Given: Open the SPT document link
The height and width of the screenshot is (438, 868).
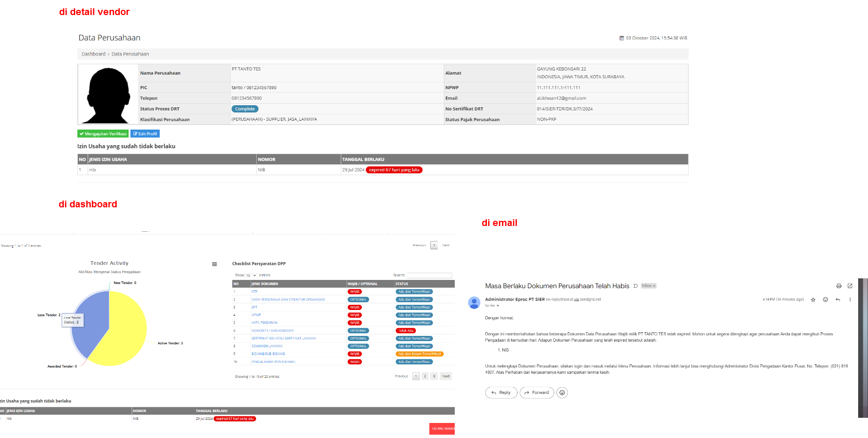Looking at the screenshot, I should pos(254,307).
